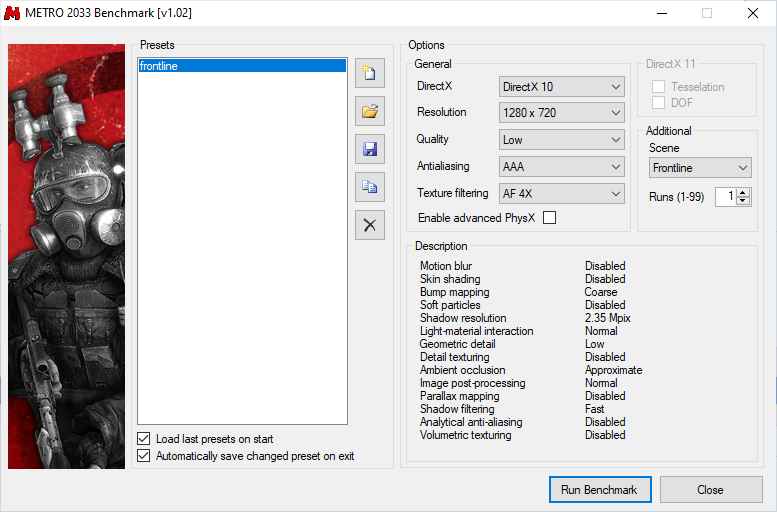
Task: Close the window with the title bar X
Action: pyautogui.click(x=753, y=13)
